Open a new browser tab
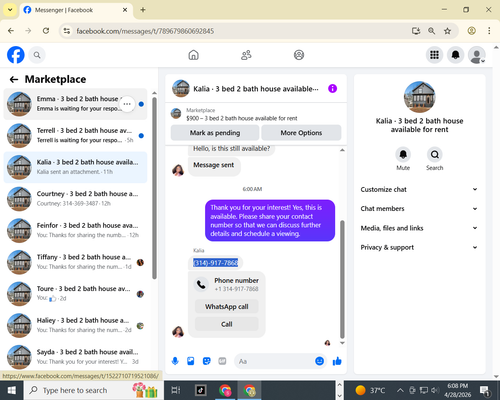Screen dimensions: 500x400 tap(143, 10)
